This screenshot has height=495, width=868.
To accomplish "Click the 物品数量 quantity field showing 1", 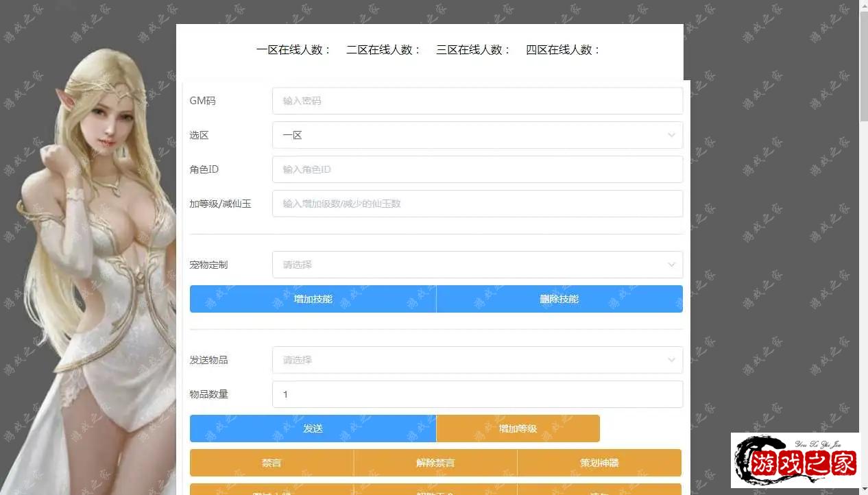I will (477, 394).
